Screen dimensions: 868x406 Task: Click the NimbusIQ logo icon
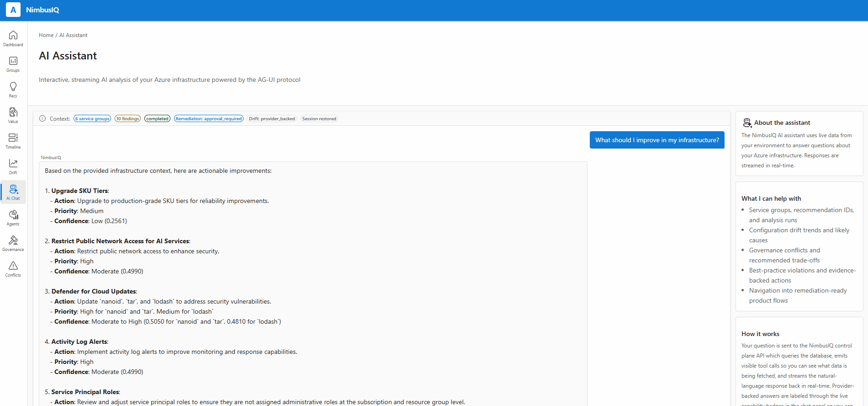click(x=13, y=10)
